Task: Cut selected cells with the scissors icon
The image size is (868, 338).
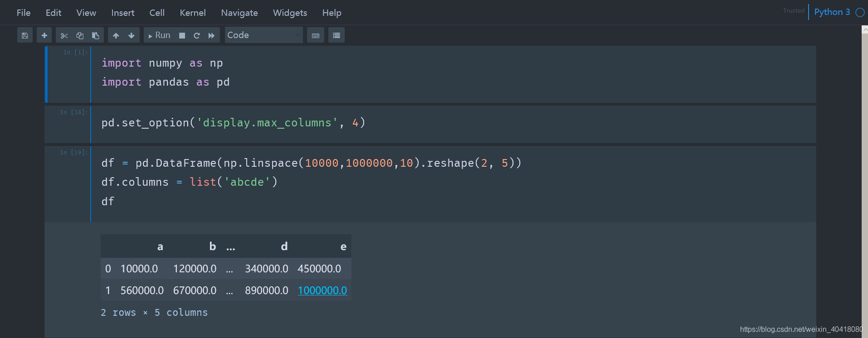Action: pos(64,35)
